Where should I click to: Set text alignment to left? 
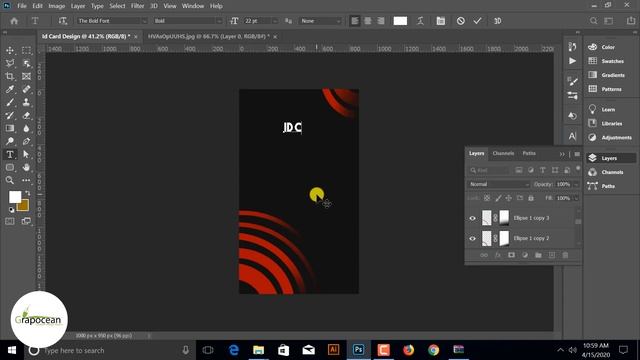[x=355, y=21]
